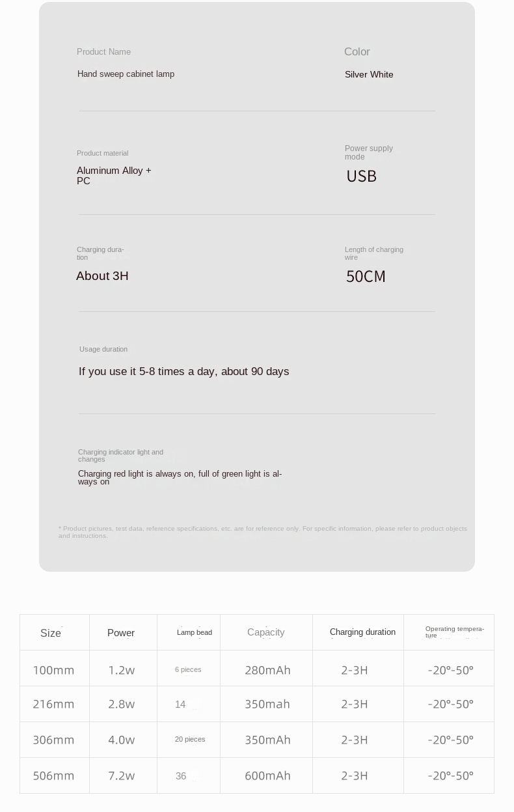Select the 'Aluminum Alloy + PC' material text
The height and width of the screenshot is (812, 514).
pyautogui.click(x=114, y=176)
